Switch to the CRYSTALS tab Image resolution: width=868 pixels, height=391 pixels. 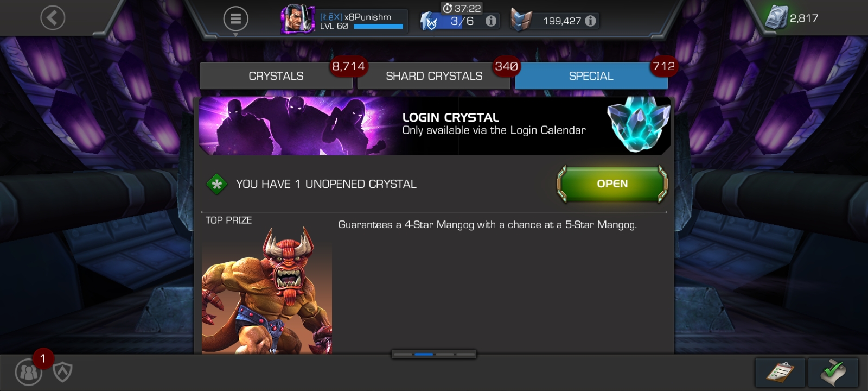[x=276, y=76]
